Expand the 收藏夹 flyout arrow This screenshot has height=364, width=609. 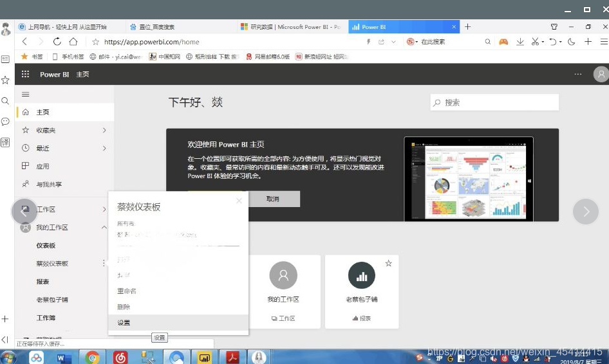(x=104, y=131)
